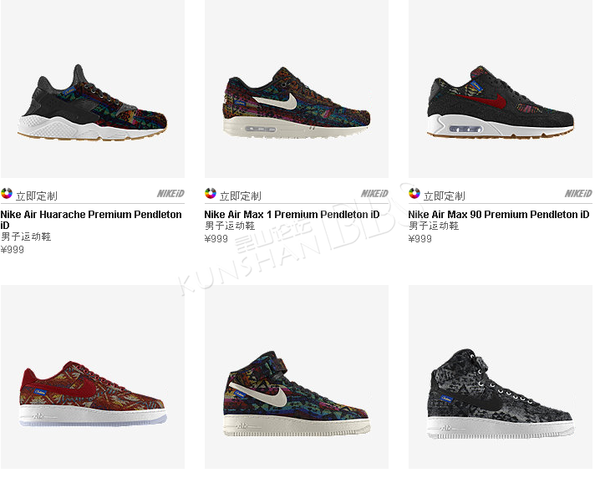Click NIKEiD logo below Air Max 1 shoe
The height and width of the screenshot is (478, 600).
[375, 194]
